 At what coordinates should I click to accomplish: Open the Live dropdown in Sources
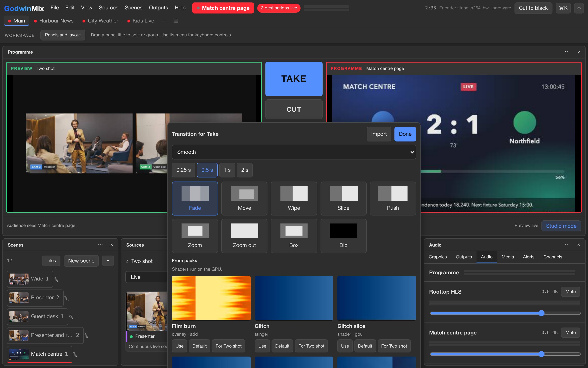147,277
